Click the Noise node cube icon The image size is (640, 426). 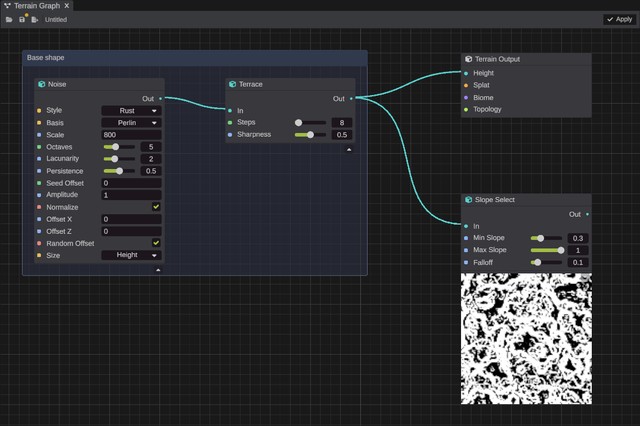(41, 84)
